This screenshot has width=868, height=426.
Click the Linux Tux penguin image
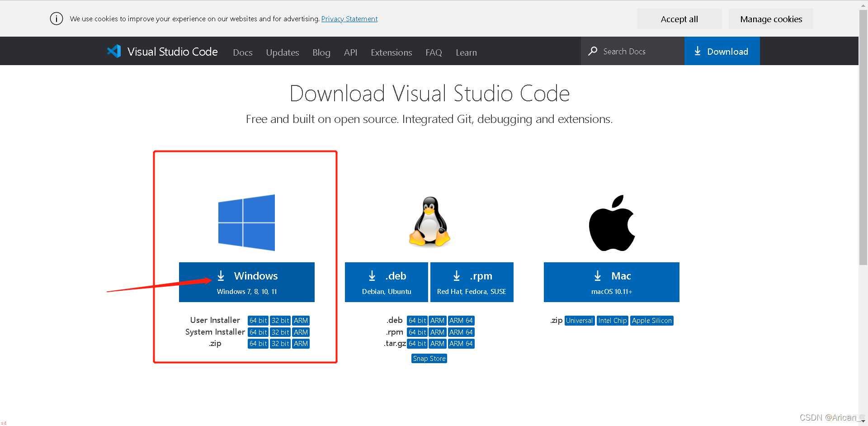[429, 222]
